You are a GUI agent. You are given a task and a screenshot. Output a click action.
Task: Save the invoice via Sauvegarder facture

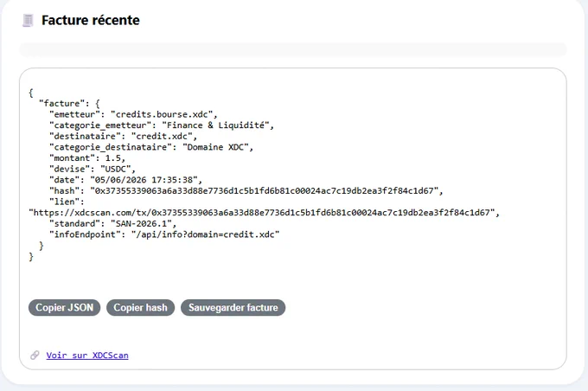click(x=233, y=308)
